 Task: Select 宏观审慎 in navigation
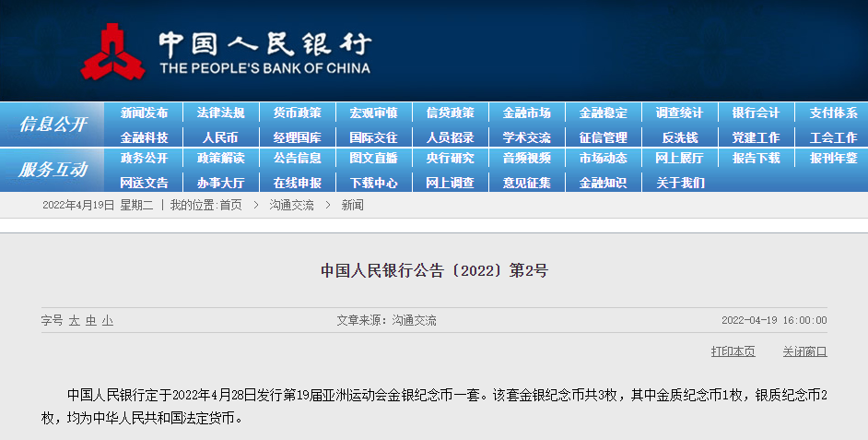tap(374, 113)
